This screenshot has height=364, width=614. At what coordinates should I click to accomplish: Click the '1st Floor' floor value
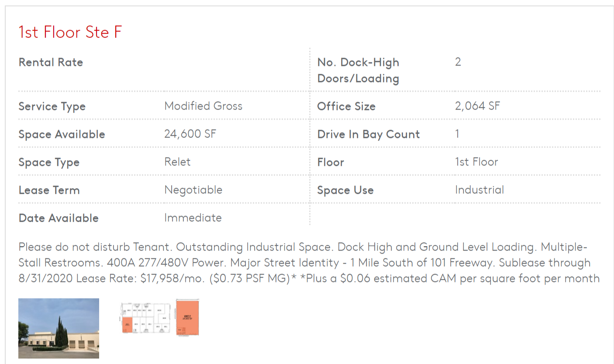476,162
